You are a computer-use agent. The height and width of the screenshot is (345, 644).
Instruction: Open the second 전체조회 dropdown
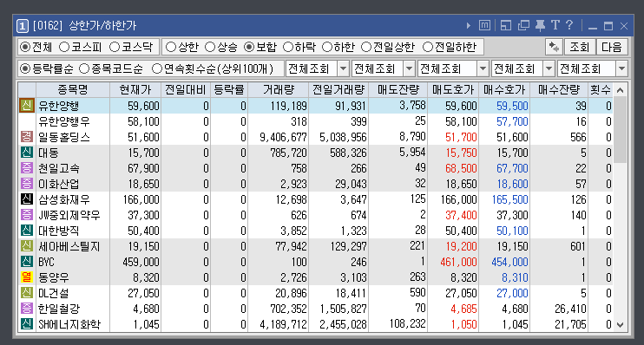(409, 68)
